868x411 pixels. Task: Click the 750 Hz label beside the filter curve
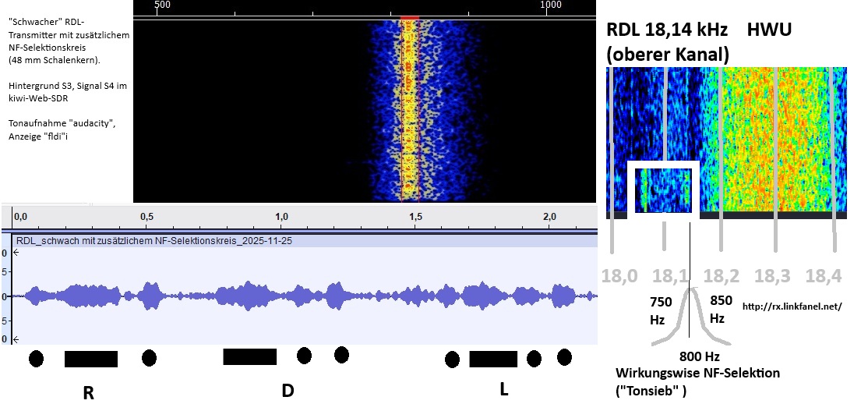[x=660, y=310]
